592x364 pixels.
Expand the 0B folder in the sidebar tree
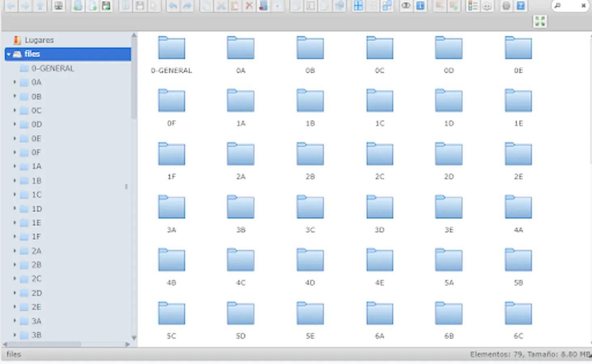[x=15, y=96]
